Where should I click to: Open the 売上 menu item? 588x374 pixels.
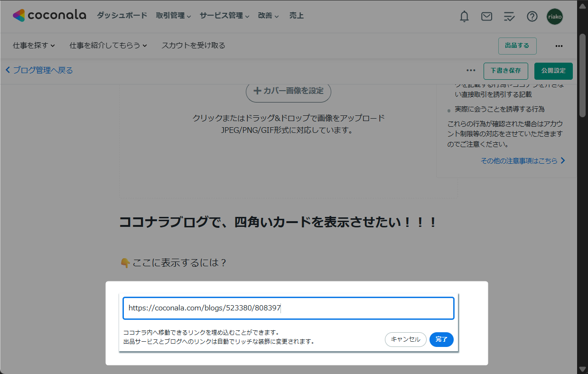coord(297,16)
